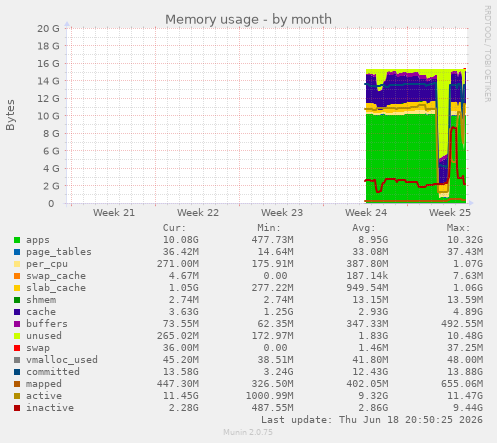Click the '10 G' y-axis tick label
The width and height of the screenshot is (497, 443).
click(48, 116)
